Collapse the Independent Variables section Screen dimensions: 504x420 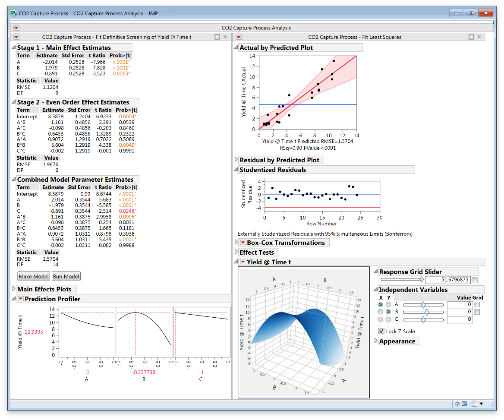(x=376, y=290)
